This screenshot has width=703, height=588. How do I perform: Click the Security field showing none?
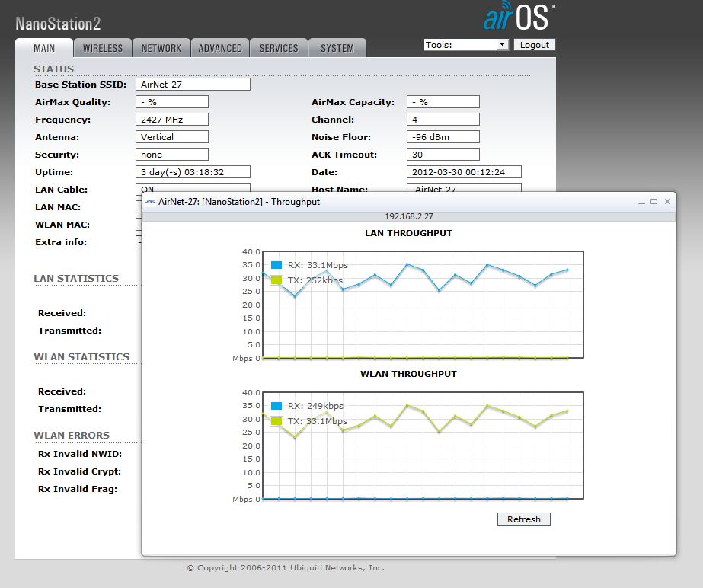point(172,155)
